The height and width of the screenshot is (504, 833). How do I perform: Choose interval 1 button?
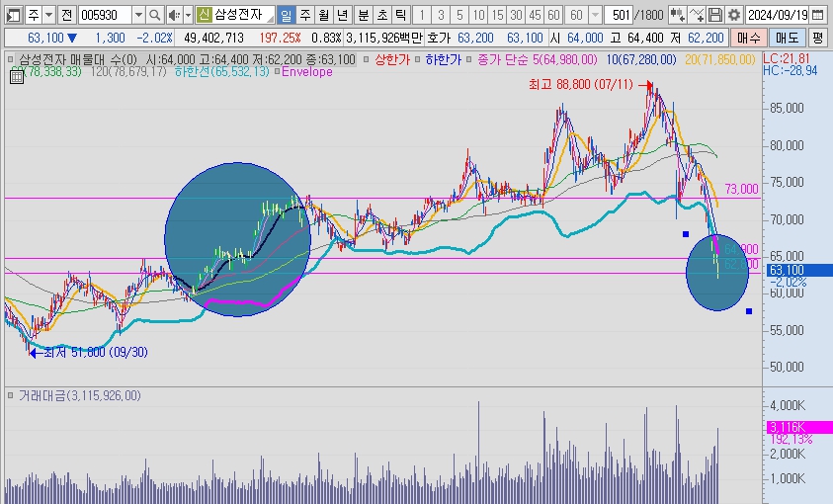tap(422, 15)
